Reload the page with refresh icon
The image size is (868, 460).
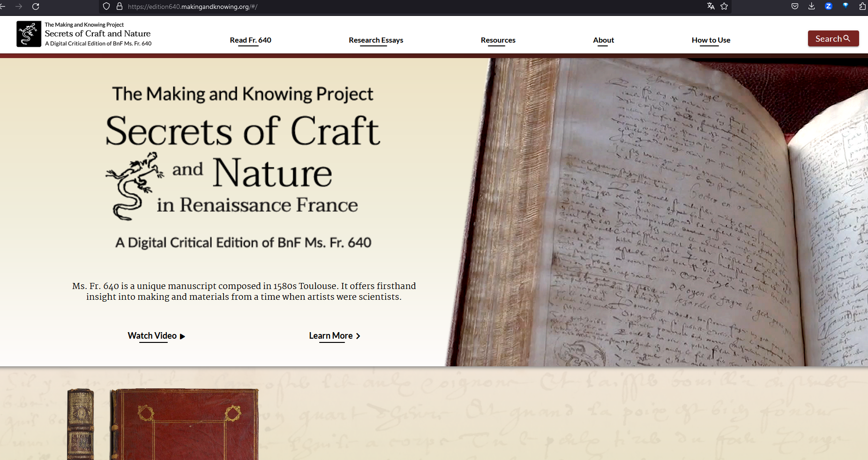coord(36,7)
